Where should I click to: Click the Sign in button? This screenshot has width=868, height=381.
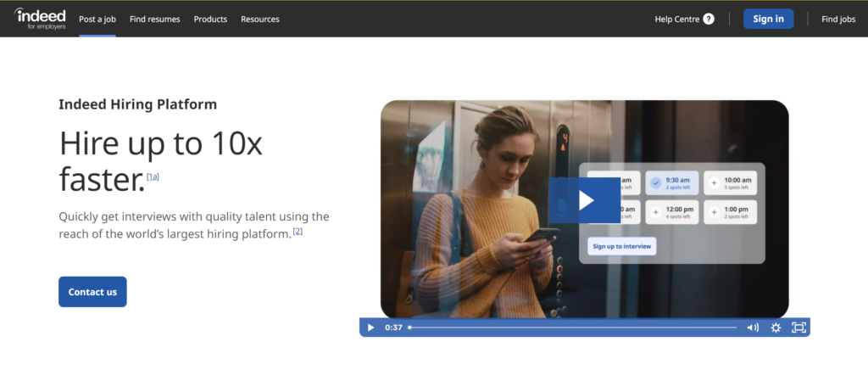point(768,19)
